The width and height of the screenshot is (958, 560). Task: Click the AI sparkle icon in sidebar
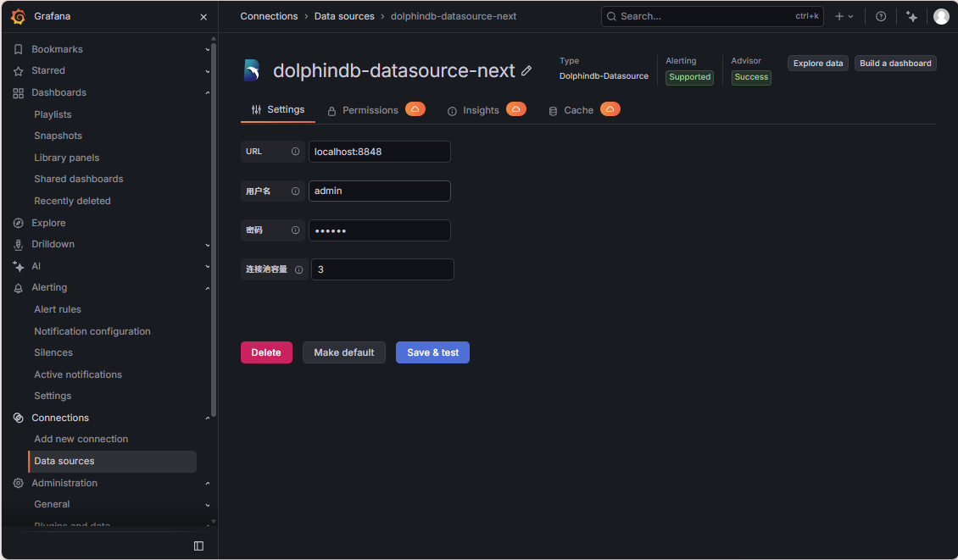click(19, 266)
